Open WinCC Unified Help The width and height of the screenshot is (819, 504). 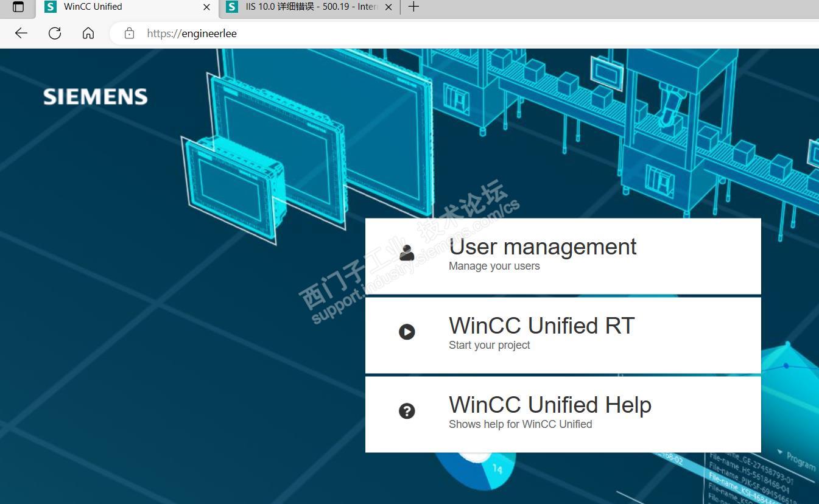(x=563, y=414)
